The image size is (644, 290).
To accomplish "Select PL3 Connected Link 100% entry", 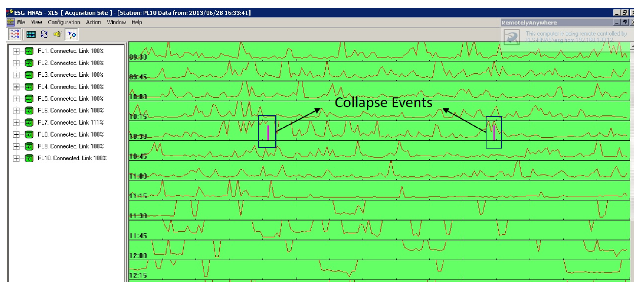I will pos(70,75).
